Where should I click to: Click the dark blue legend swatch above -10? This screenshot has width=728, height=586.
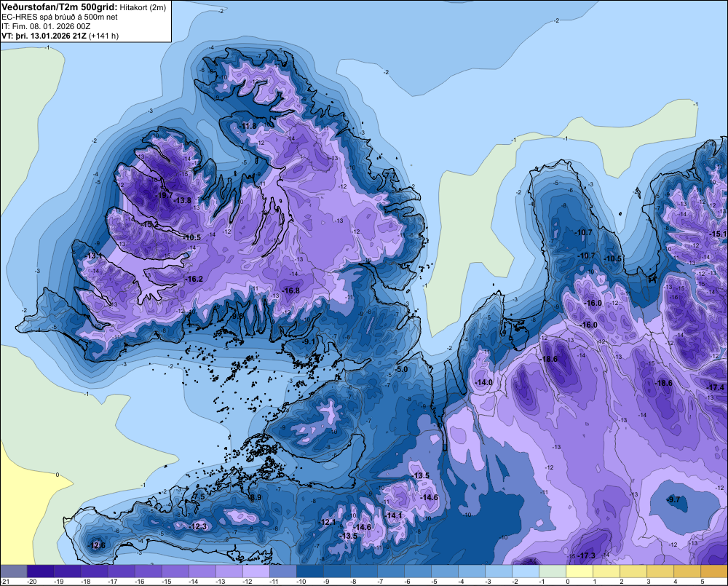point(310,571)
